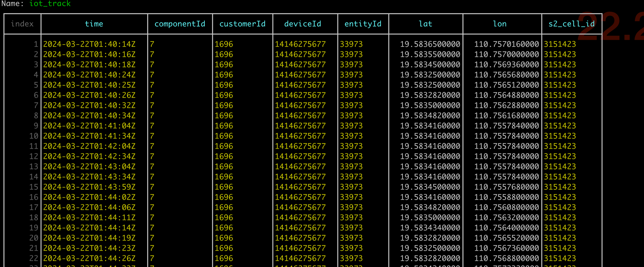The image size is (644, 267).
Task: Select the s2_cell_id column header
Action: pyautogui.click(x=571, y=24)
